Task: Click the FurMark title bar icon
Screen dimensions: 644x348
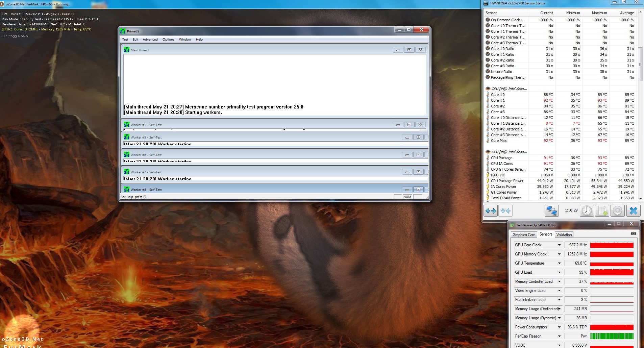Action: click(2, 4)
